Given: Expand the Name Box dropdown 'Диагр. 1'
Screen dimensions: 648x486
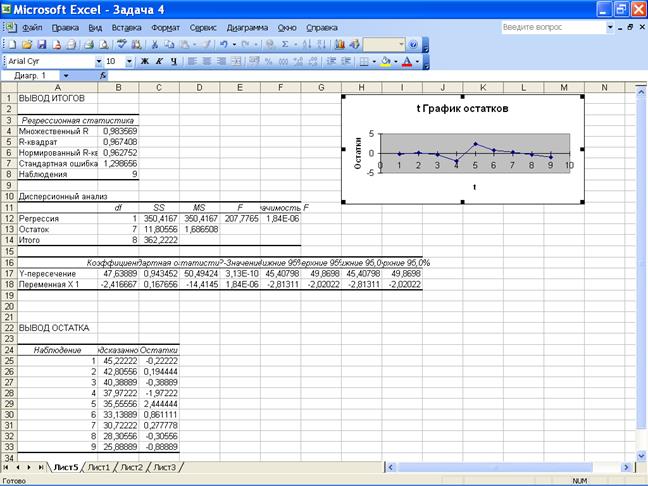Looking at the screenshot, I should click(x=66, y=75).
